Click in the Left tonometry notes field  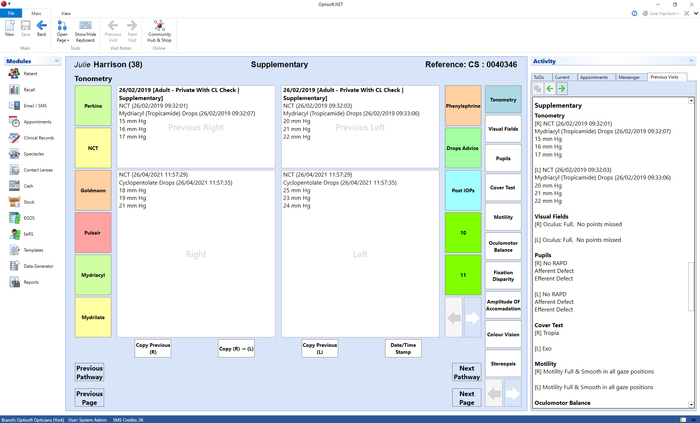pyautogui.click(x=360, y=254)
